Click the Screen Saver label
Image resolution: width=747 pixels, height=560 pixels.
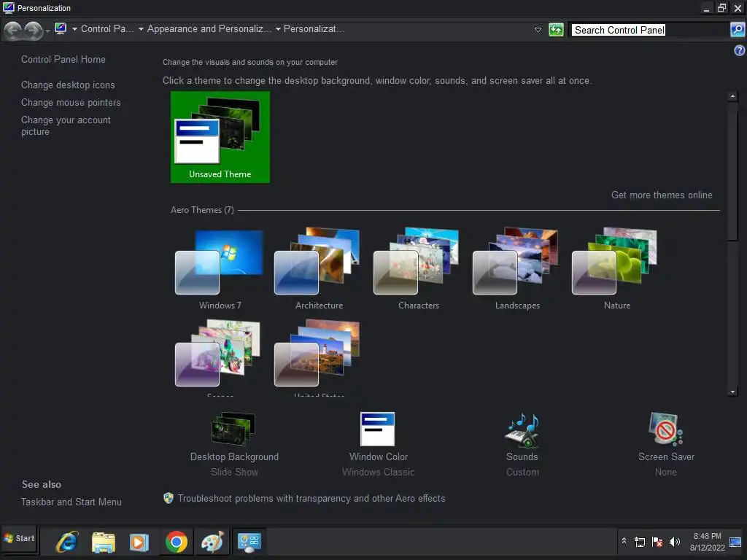[666, 457]
